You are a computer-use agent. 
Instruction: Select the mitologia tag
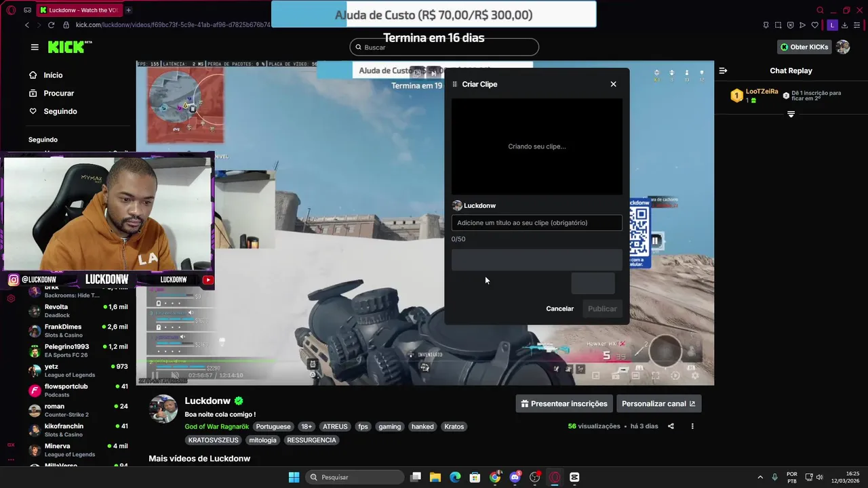(x=262, y=440)
